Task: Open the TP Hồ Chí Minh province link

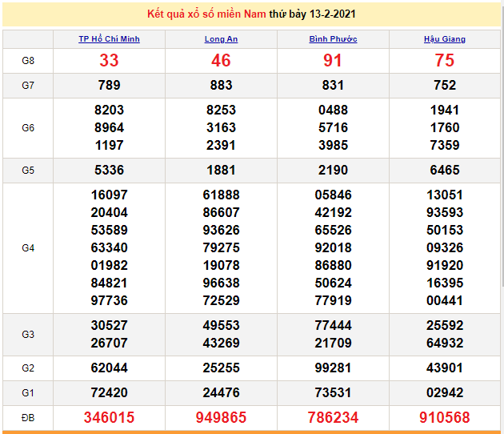Action: pyautogui.click(x=109, y=39)
